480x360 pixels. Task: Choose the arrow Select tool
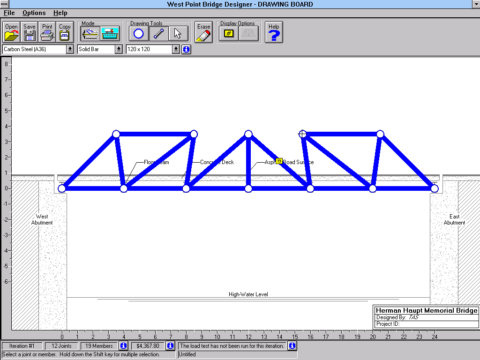178,34
